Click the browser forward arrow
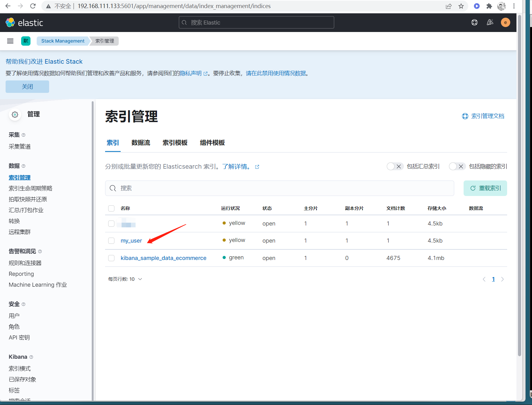The image size is (532, 405). click(21, 6)
